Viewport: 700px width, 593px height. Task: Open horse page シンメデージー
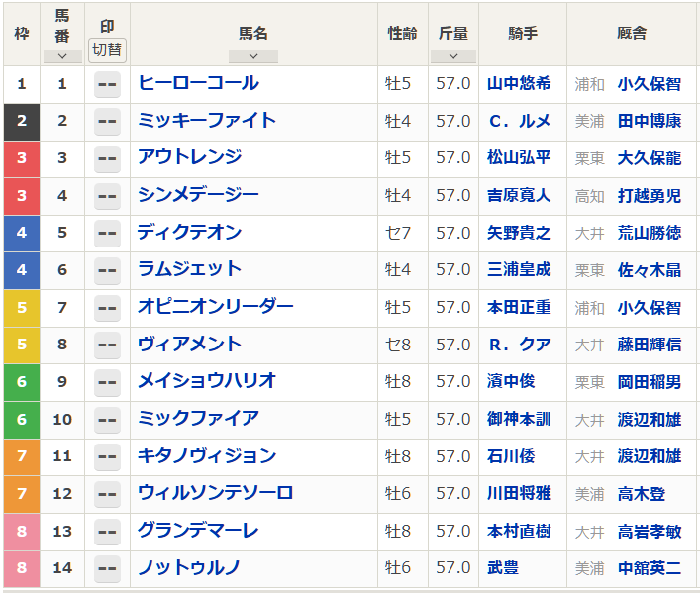(199, 195)
